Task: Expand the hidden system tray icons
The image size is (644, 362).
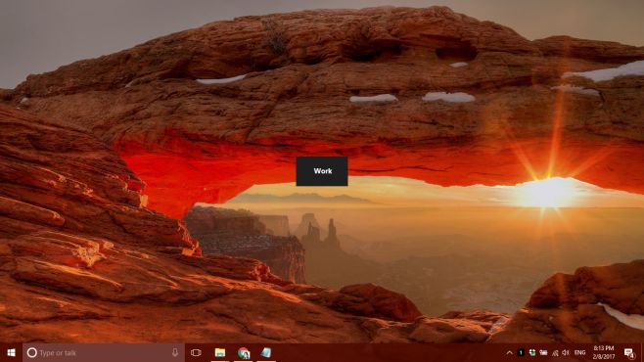Action: (x=509, y=352)
